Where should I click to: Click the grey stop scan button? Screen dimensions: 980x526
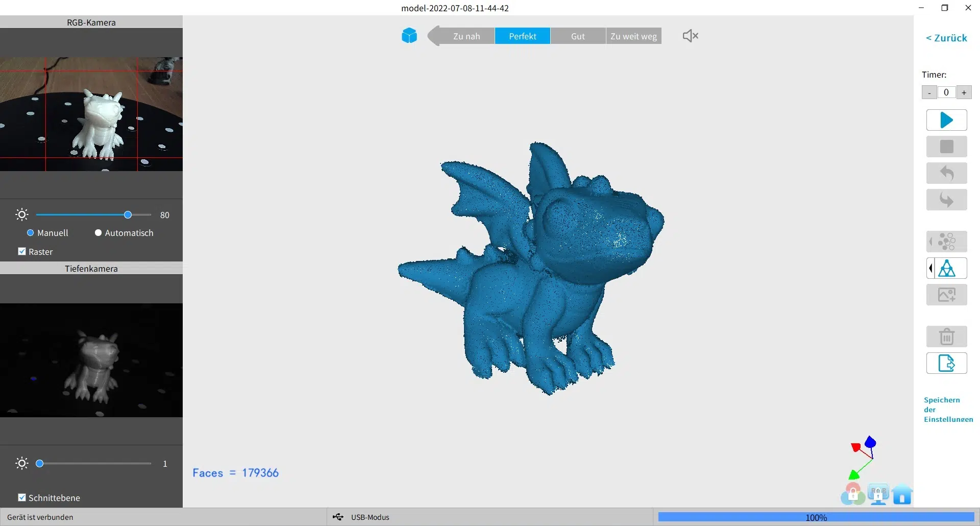(946, 147)
